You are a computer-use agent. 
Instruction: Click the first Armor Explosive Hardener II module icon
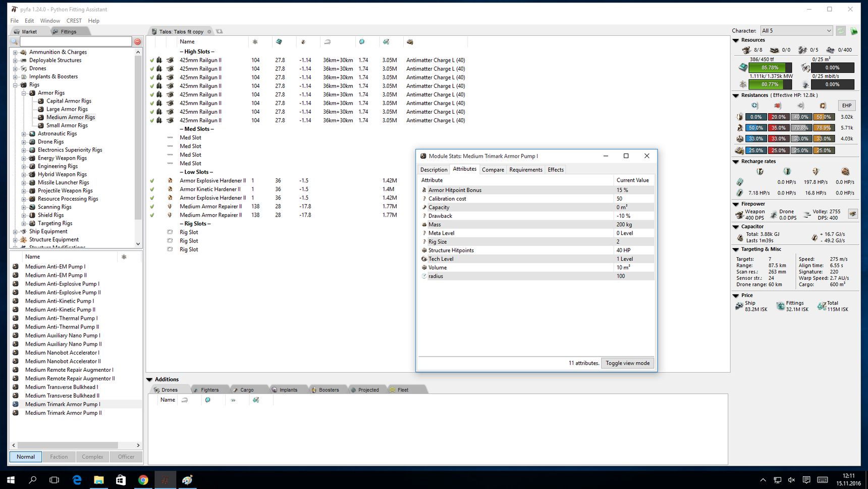coord(170,180)
